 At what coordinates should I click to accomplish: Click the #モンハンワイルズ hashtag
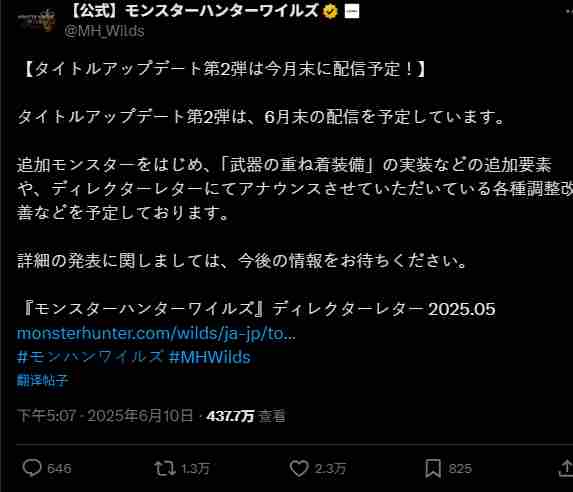point(89,357)
